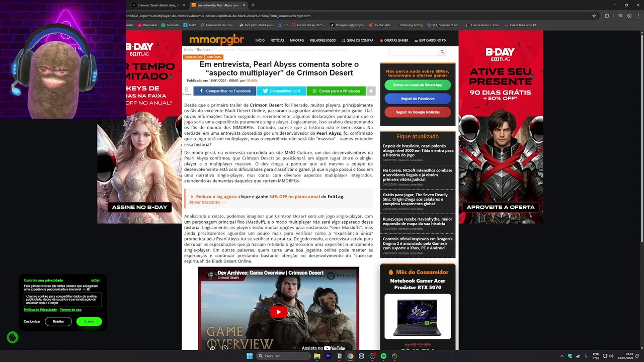Click the site search field
This screenshot has width=644, height=362.
point(413,52)
